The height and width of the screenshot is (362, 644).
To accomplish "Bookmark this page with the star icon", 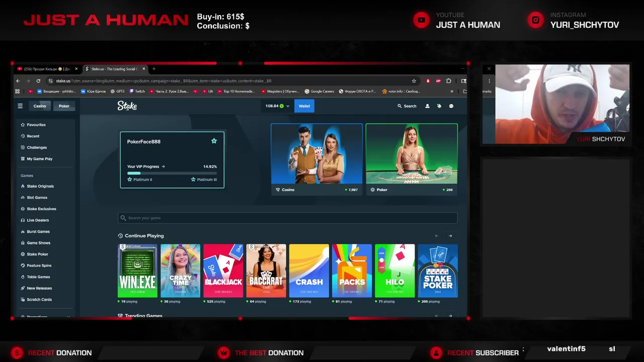I will (x=414, y=80).
